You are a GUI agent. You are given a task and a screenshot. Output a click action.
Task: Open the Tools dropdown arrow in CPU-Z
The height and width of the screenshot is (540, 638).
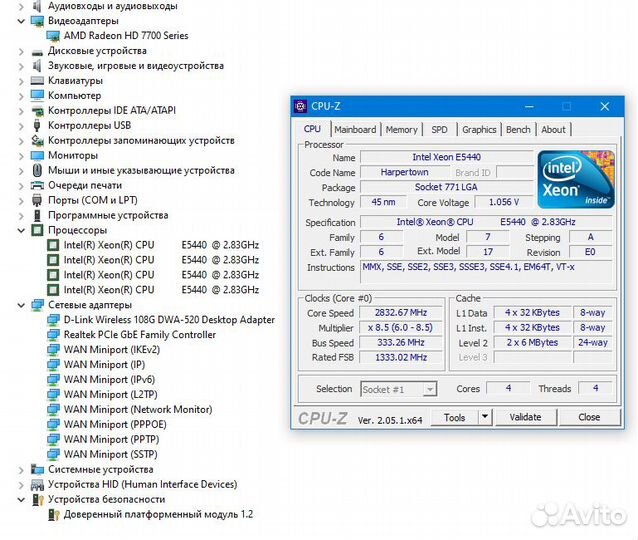485,417
